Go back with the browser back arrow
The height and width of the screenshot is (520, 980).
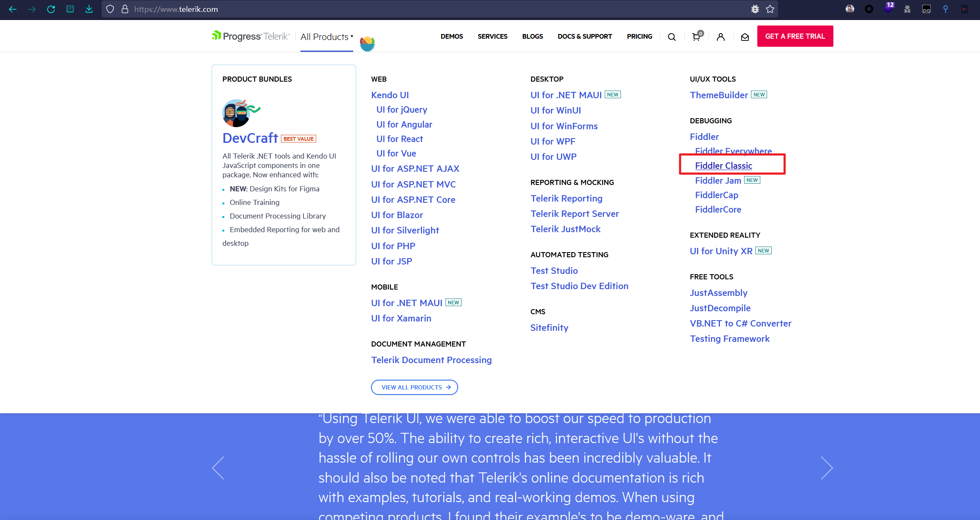pyautogui.click(x=13, y=9)
